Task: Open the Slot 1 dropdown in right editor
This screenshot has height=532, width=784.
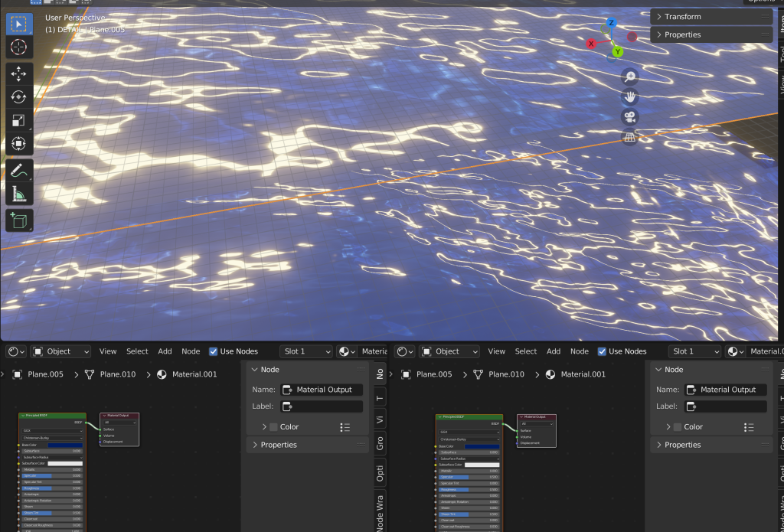Action: coord(694,351)
